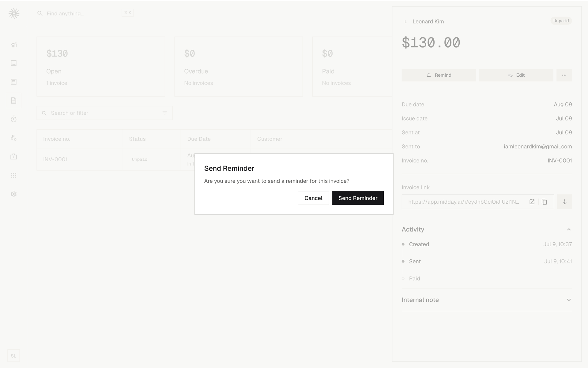Screen dimensions: 588x368
Task: Open the Invoices document icon in sidebar
Action: coord(13,101)
